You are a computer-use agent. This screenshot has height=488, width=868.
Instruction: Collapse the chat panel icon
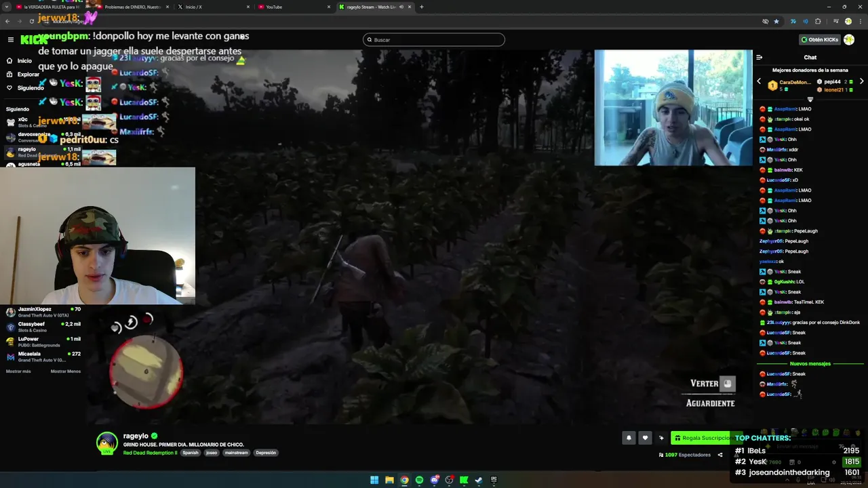pyautogui.click(x=759, y=58)
